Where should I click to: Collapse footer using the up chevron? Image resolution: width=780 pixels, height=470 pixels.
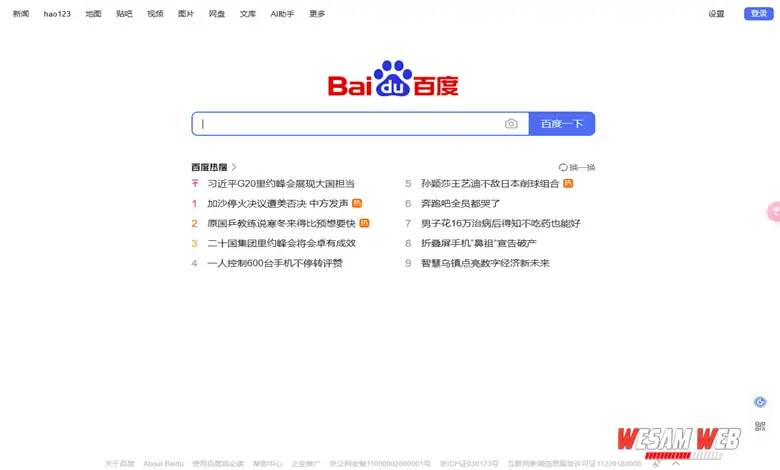pos(675,464)
